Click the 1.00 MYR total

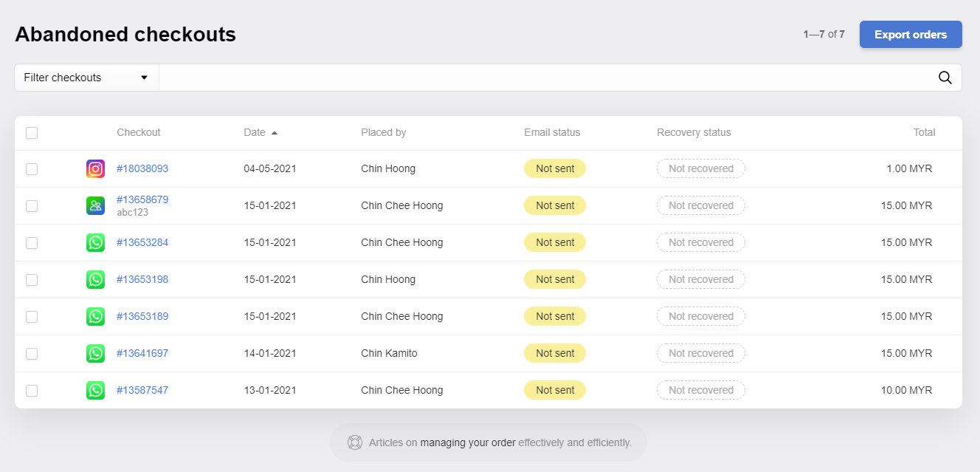pos(909,168)
